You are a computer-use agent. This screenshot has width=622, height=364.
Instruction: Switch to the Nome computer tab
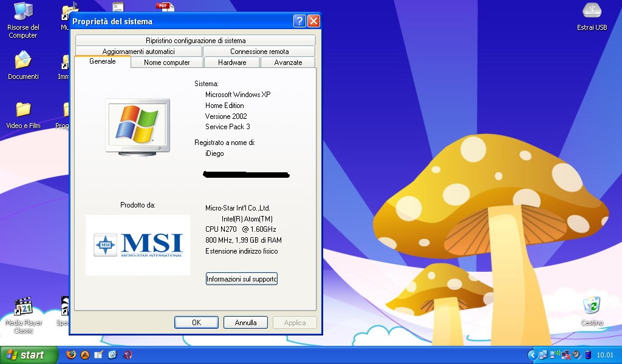[167, 62]
